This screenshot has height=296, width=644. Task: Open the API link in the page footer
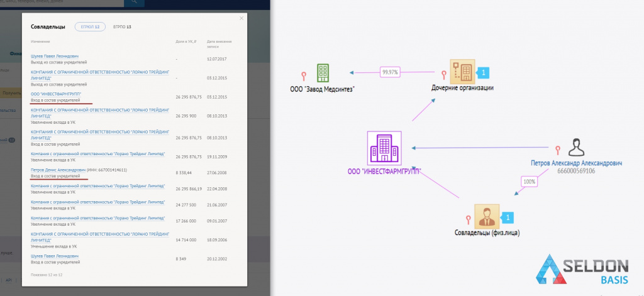point(9,280)
